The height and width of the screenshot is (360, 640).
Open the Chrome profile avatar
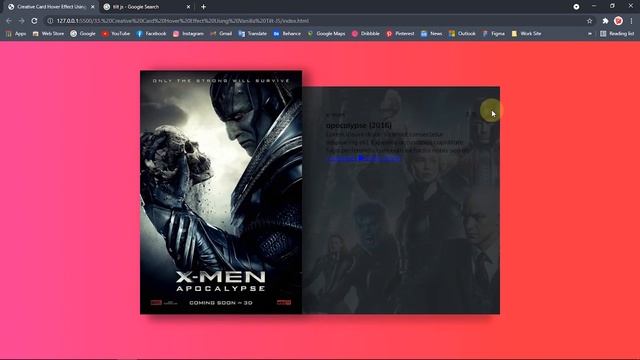tap(618, 21)
